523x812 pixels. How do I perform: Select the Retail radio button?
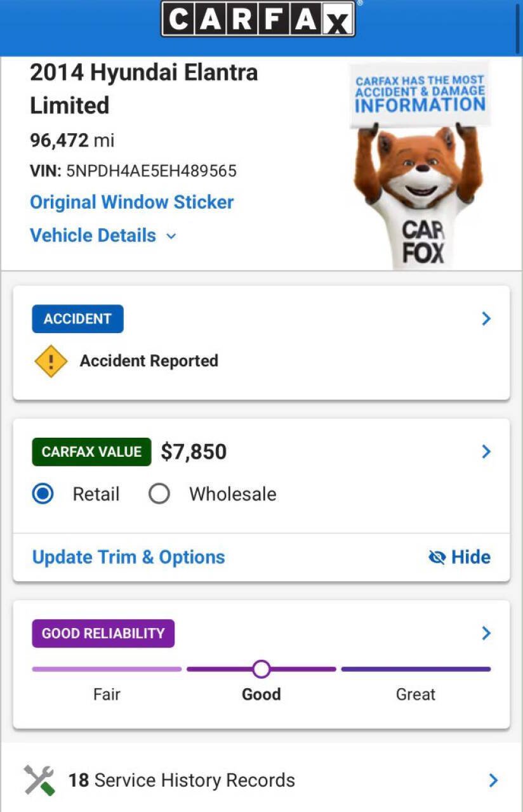pos(43,494)
